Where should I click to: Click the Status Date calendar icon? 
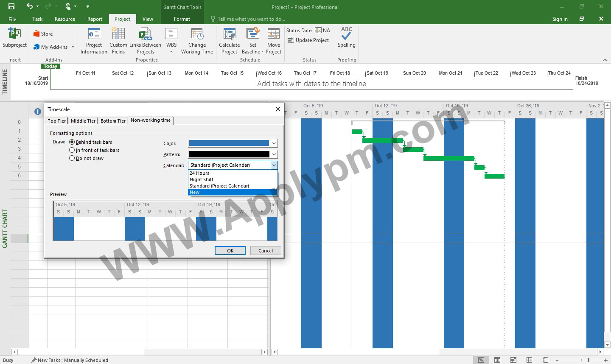[318, 30]
